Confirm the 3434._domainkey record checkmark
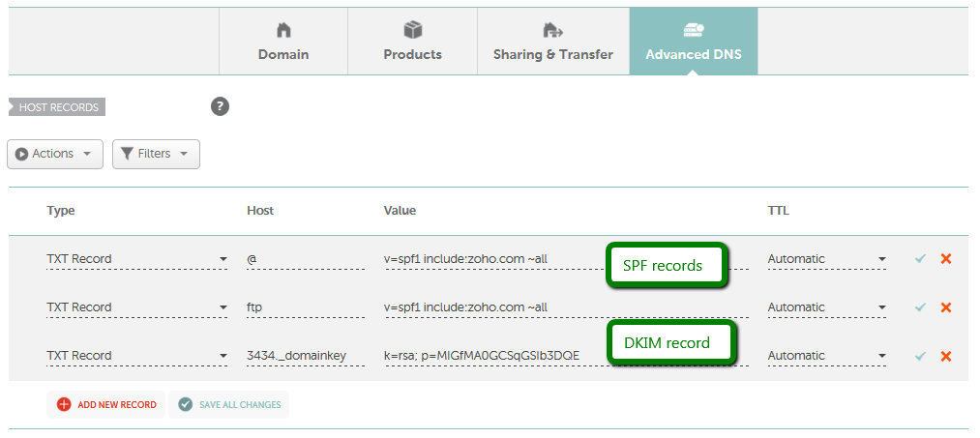 tap(920, 356)
